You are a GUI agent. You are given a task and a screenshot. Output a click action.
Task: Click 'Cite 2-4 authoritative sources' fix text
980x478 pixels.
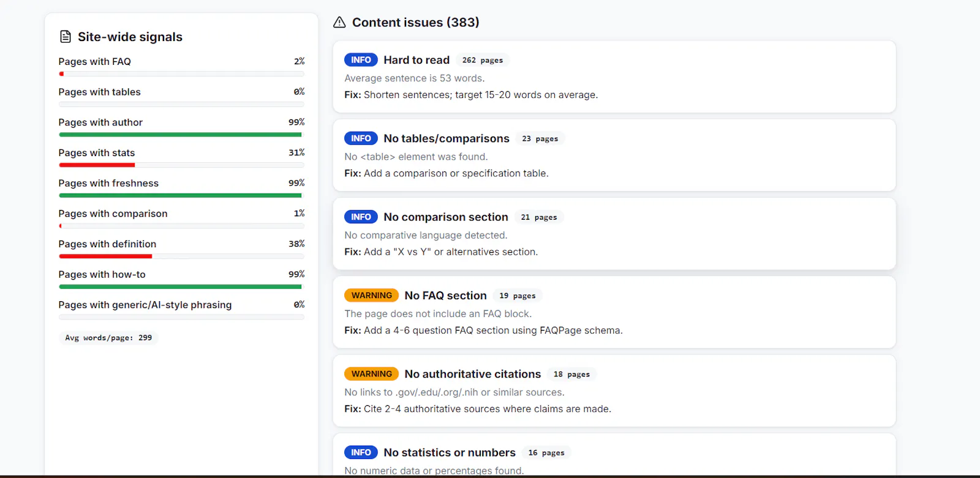tap(488, 409)
